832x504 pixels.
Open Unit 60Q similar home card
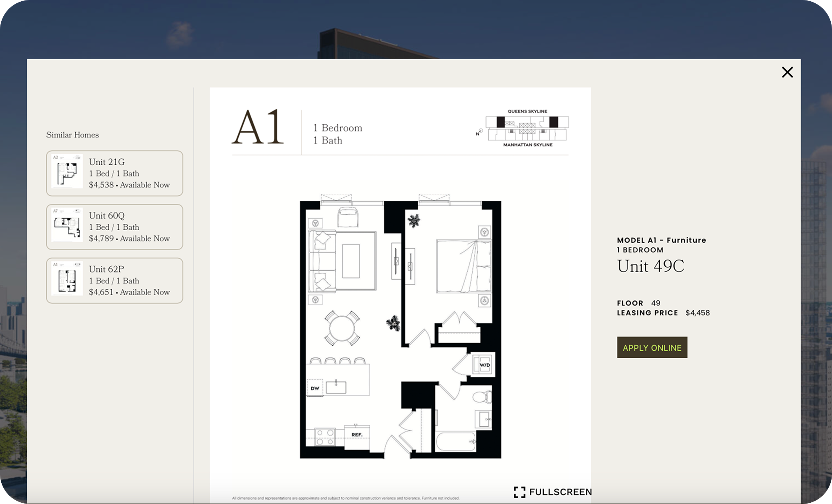[115, 227]
